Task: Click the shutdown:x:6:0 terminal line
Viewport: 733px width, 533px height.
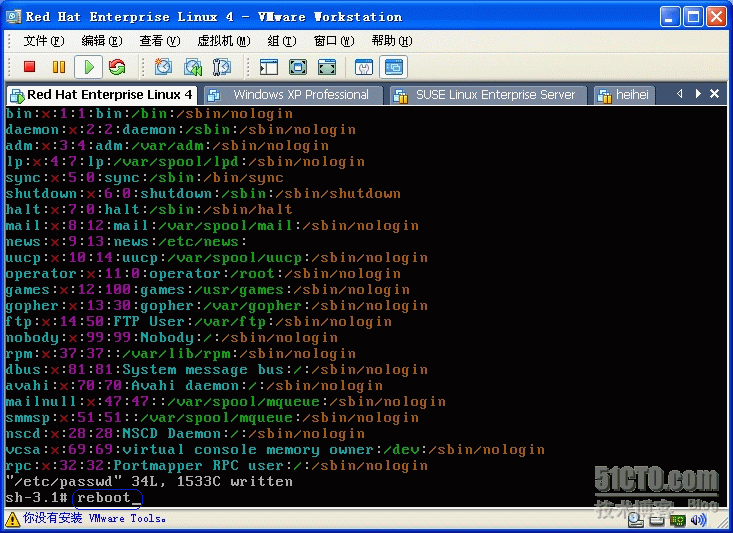Action: (203, 194)
